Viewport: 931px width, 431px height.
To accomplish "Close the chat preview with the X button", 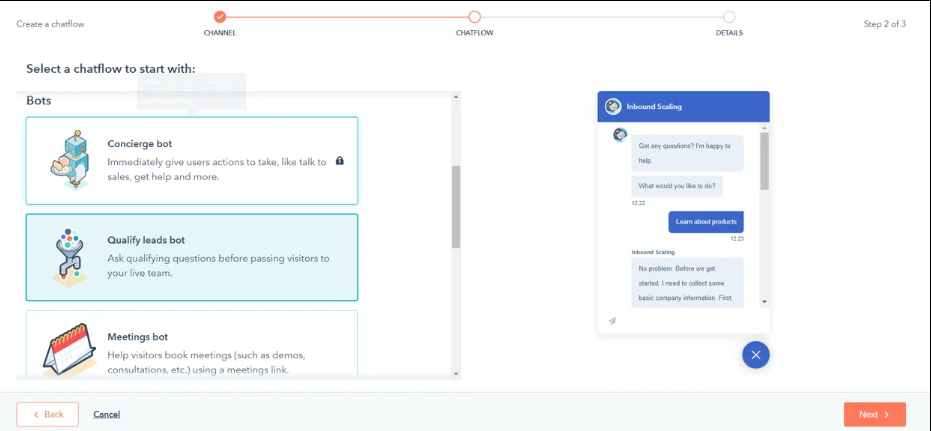I will click(x=756, y=355).
